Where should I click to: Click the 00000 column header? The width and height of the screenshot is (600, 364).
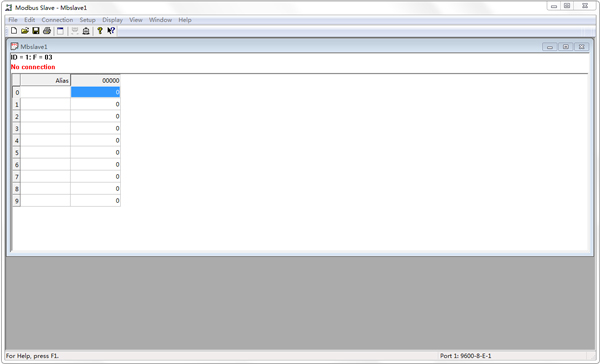click(95, 80)
